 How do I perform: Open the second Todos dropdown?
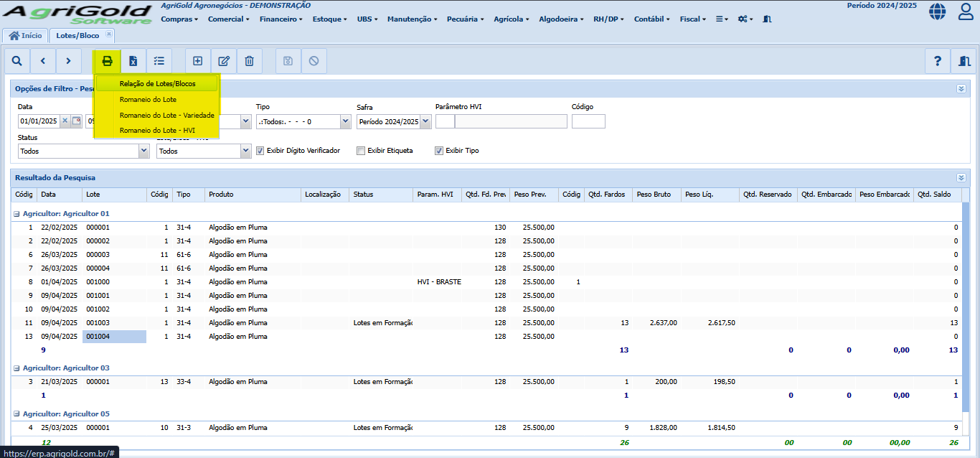[x=245, y=151]
